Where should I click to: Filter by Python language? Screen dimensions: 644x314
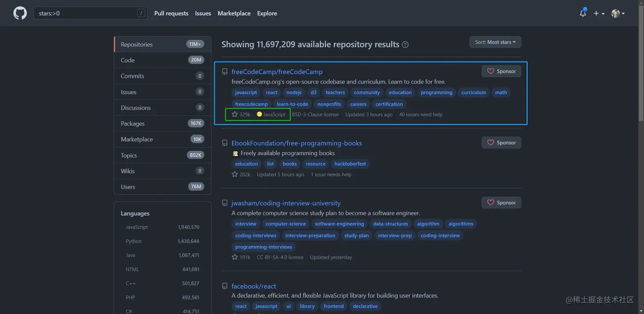162,241
